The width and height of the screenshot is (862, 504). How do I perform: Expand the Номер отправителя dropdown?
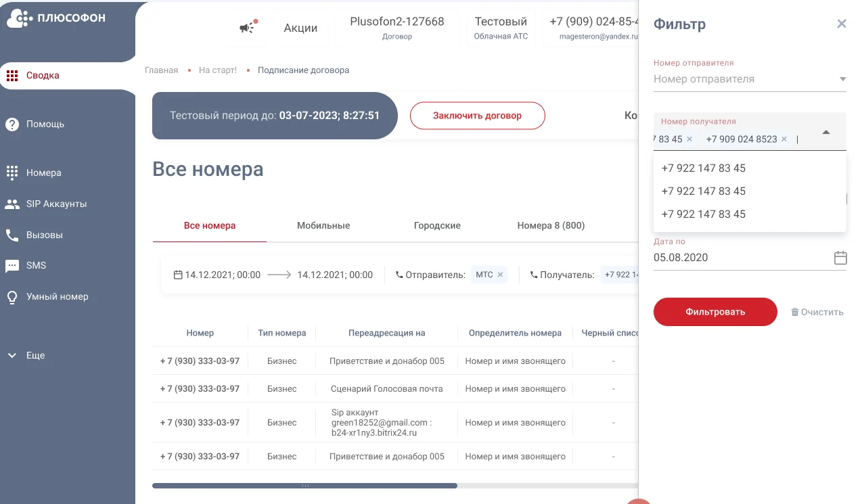click(842, 79)
